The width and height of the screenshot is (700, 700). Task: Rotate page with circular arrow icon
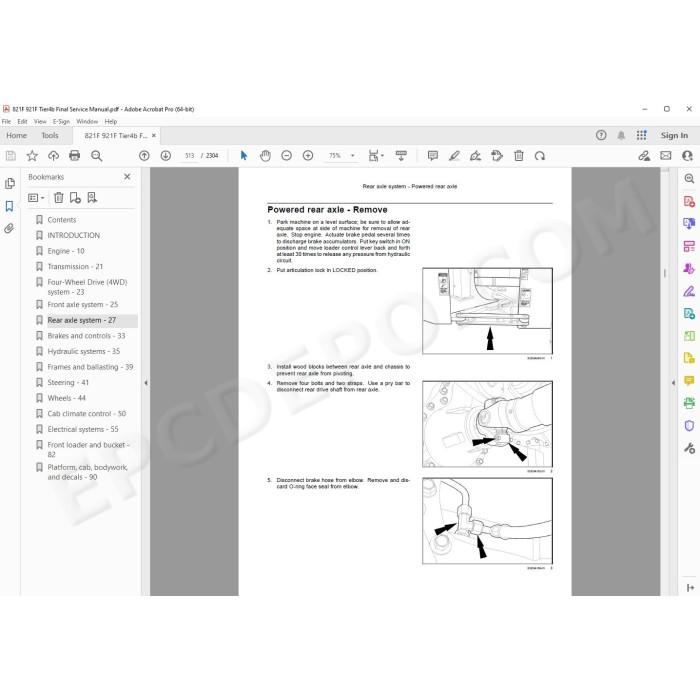(x=540, y=156)
